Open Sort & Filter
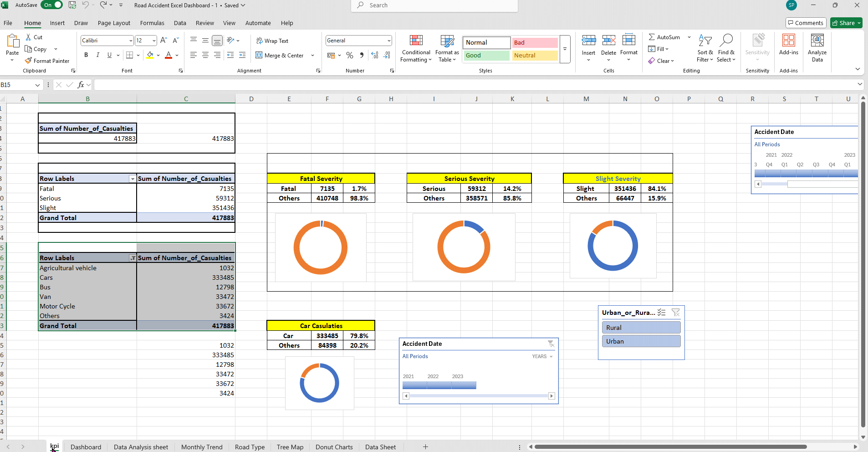The height and width of the screenshot is (452, 868). click(705, 48)
